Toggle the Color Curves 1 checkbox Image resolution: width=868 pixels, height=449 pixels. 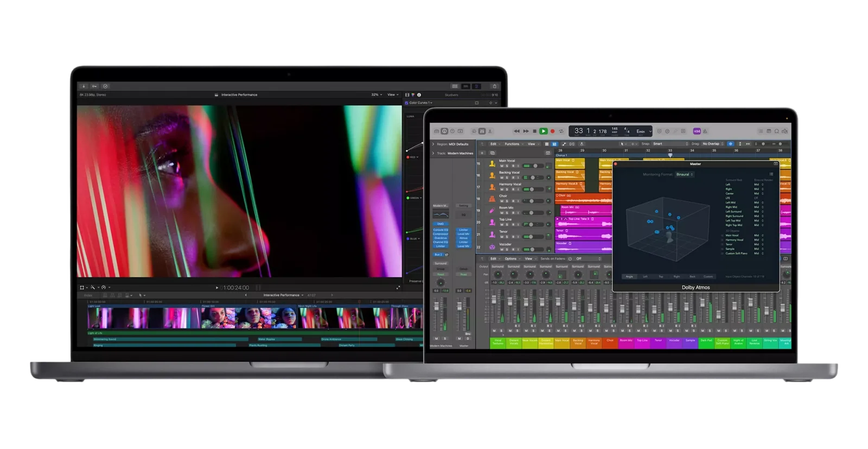coord(406,103)
